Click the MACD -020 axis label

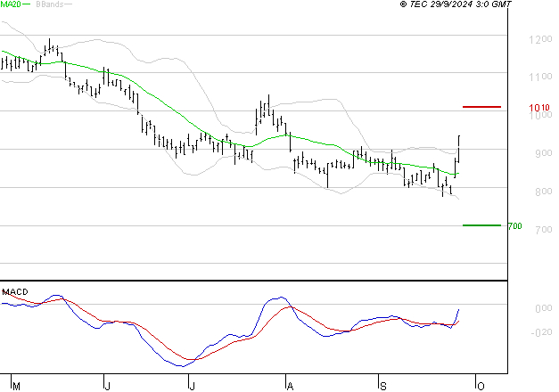click(541, 332)
